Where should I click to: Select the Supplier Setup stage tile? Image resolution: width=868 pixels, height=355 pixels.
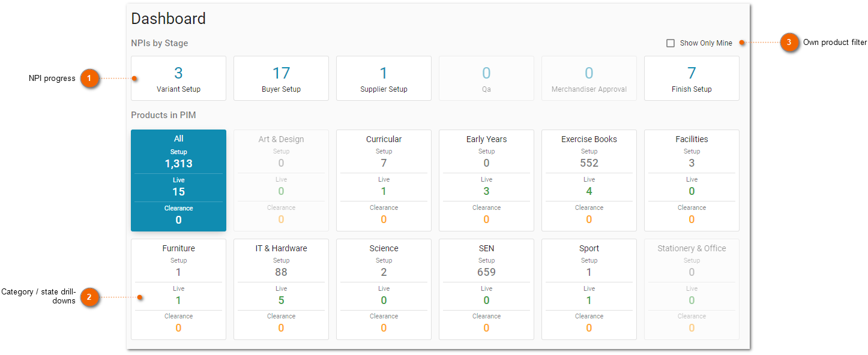click(x=384, y=79)
